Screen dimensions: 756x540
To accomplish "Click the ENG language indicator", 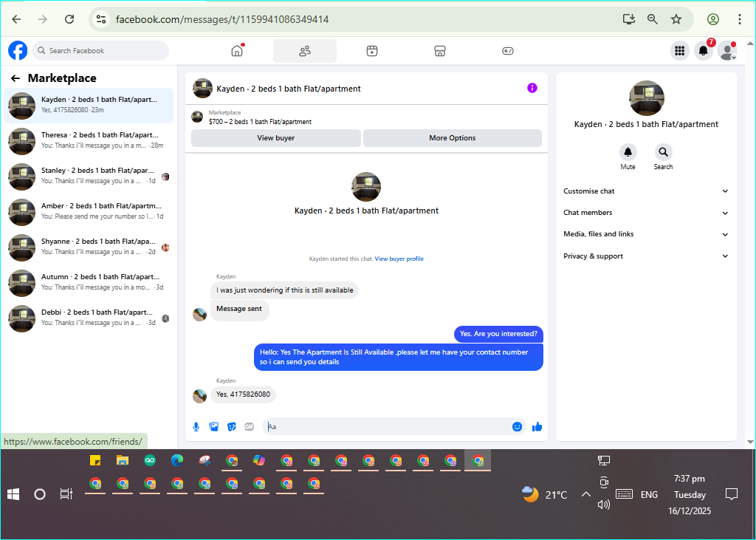I will (x=649, y=495).
